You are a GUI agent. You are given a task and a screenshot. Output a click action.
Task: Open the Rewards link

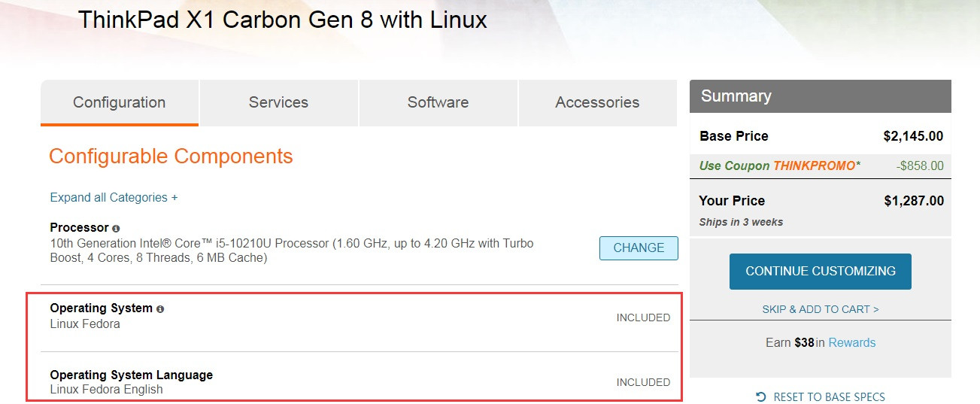click(851, 342)
